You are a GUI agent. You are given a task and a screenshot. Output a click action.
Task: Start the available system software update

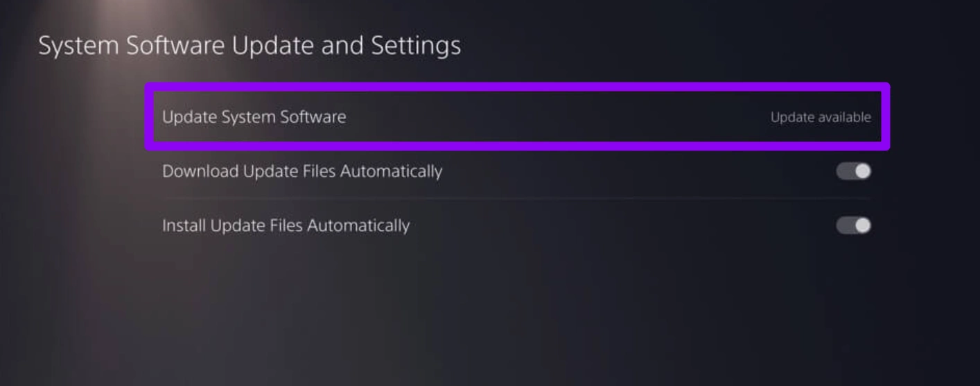pos(516,117)
